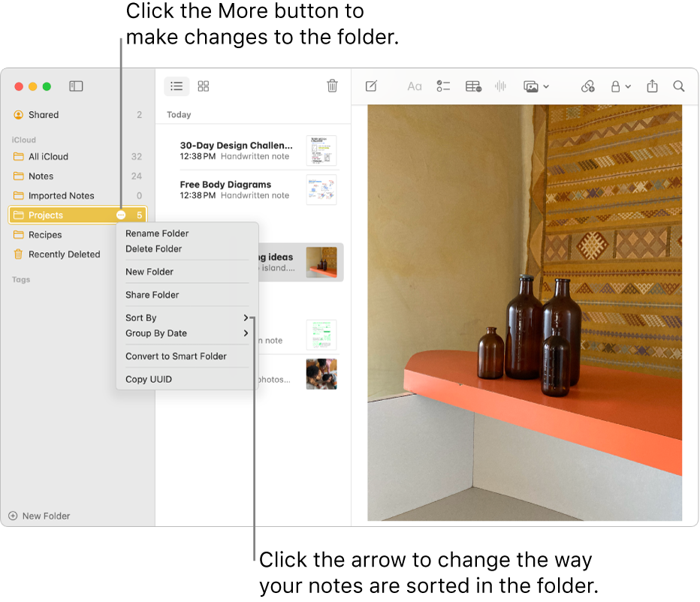This screenshot has width=700, height=602.
Task: Open search with the magnifying glass
Action: tap(678, 86)
